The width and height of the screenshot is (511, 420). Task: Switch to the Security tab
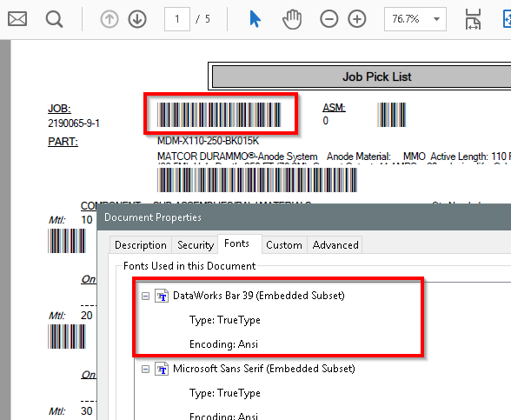(x=196, y=245)
